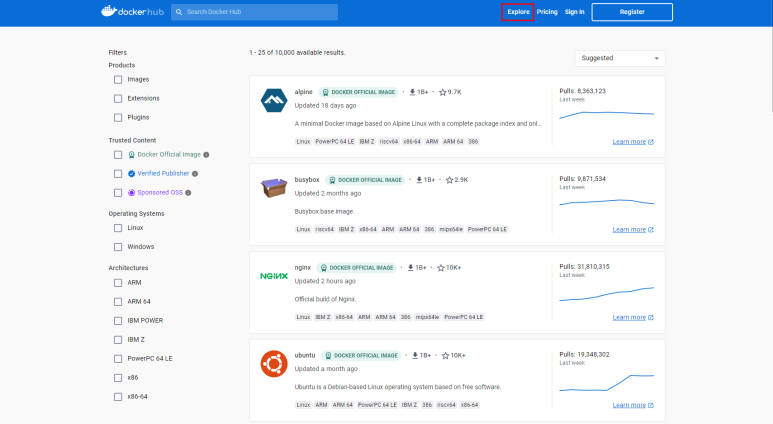The image size is (773, 424).
Task: Open the busybox box logo
Action: pyautogui.click(x=274, y=188)
